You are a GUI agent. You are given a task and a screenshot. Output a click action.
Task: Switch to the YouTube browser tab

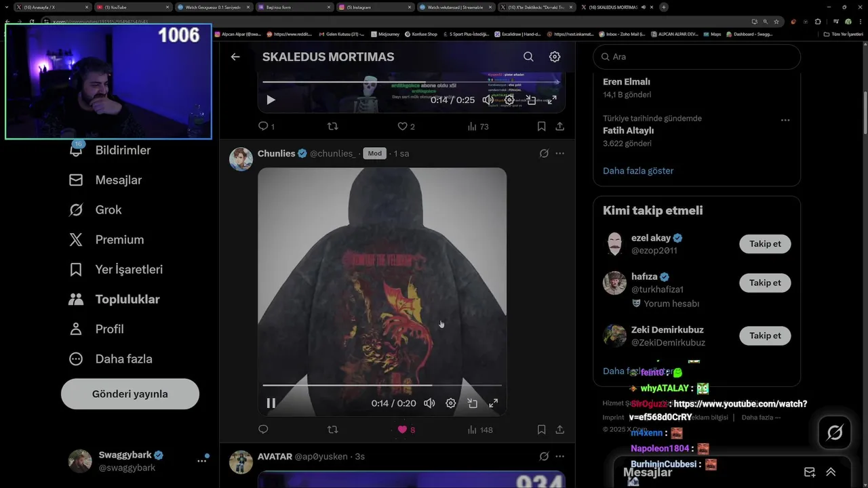[x=132, y=7]
